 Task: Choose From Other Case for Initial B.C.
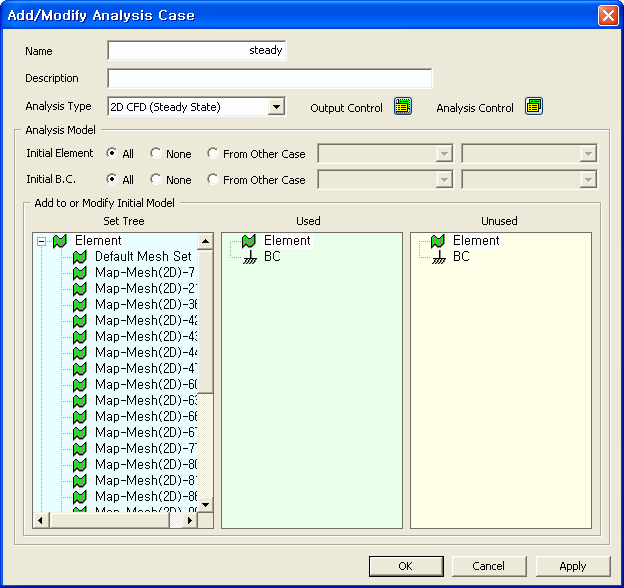[x=213, y=180]
